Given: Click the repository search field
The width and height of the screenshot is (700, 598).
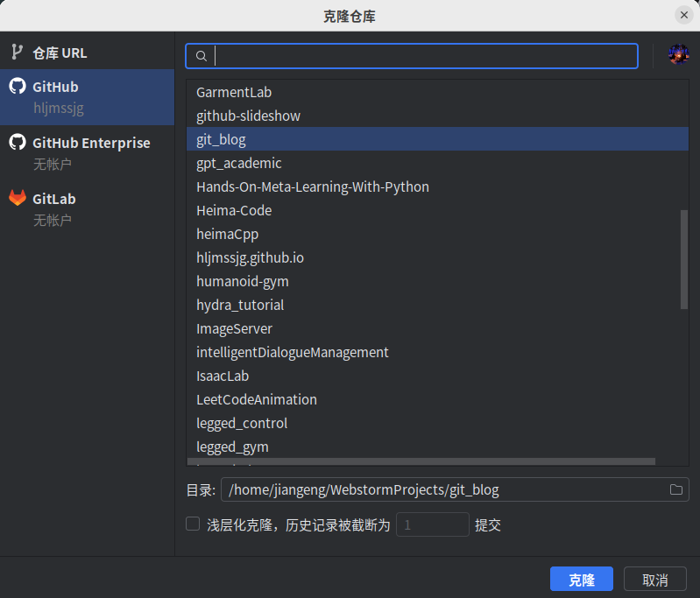Looking at the screenshot, I should pos(412,56).
